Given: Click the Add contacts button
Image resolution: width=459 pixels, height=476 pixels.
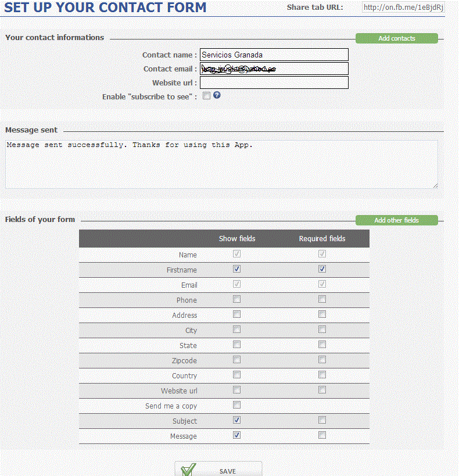Looking at the screenshot, I should click(x=396, y=38).
